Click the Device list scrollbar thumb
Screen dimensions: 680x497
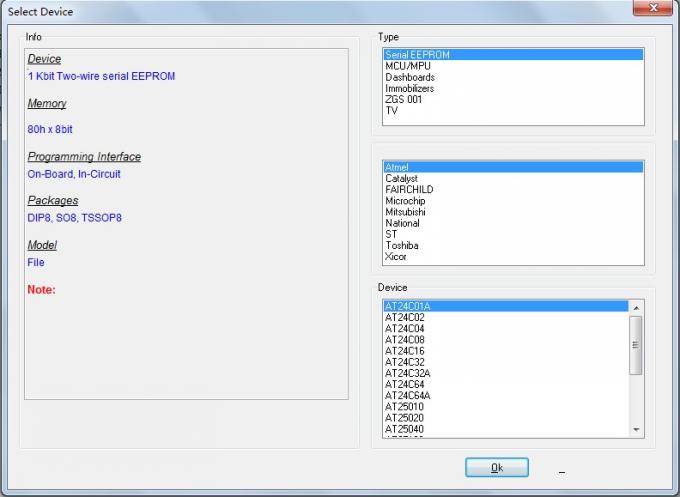[636, 345]
